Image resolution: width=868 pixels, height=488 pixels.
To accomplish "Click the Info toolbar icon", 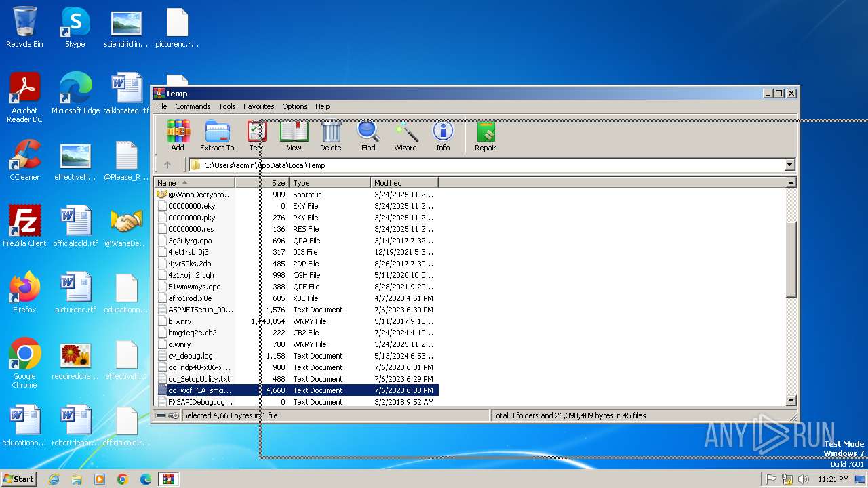I will [443, 136].
